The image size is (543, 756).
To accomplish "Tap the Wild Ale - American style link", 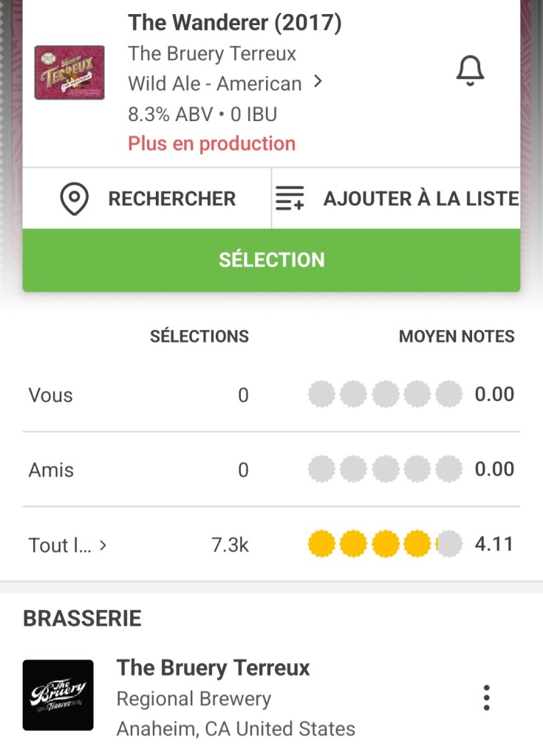I will [214, 83].
